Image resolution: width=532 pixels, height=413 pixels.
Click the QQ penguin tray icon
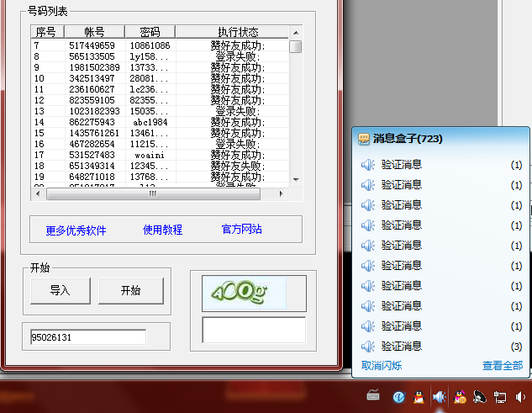[x=419, y=397]
